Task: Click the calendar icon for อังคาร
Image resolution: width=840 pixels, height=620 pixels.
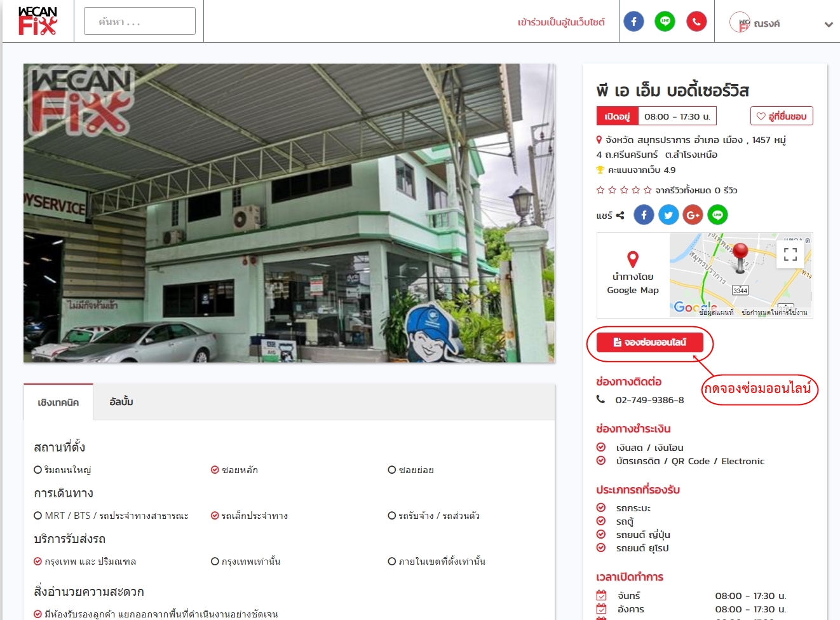Action: (601, 609)
